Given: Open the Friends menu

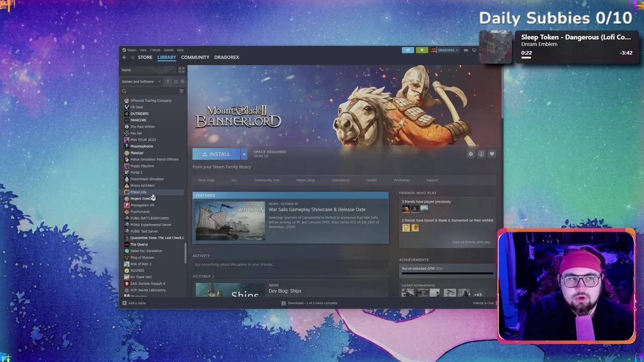Looking at the screenshot, I should click(155, 50).
